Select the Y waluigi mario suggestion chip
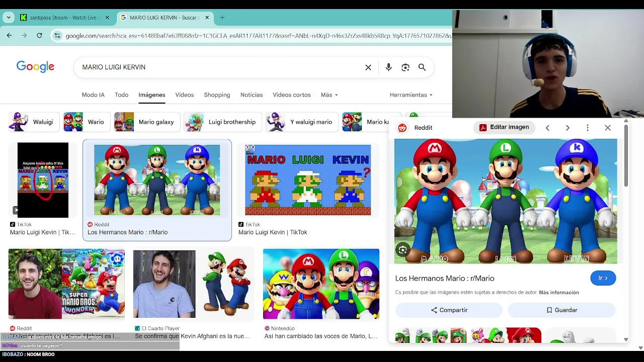This screenshot has width=644, height=362. tap(302, 122)
